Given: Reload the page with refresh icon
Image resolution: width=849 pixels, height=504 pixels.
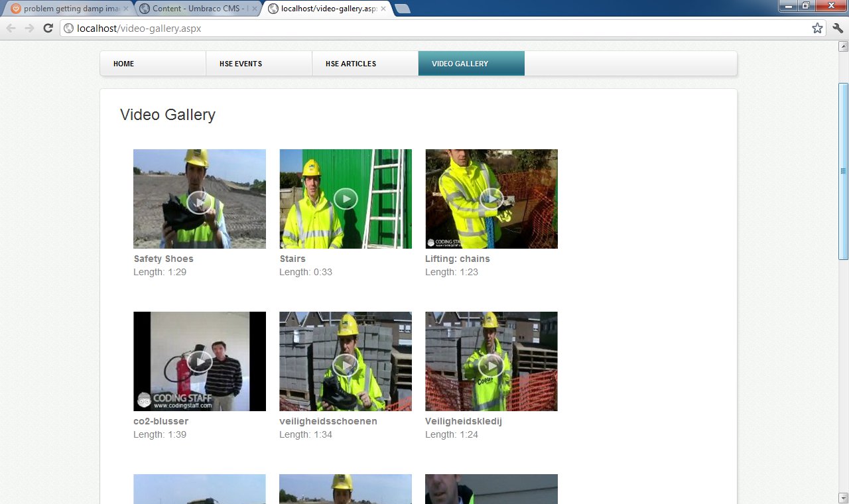Looking at the screenshot, I should coord(48,28).
